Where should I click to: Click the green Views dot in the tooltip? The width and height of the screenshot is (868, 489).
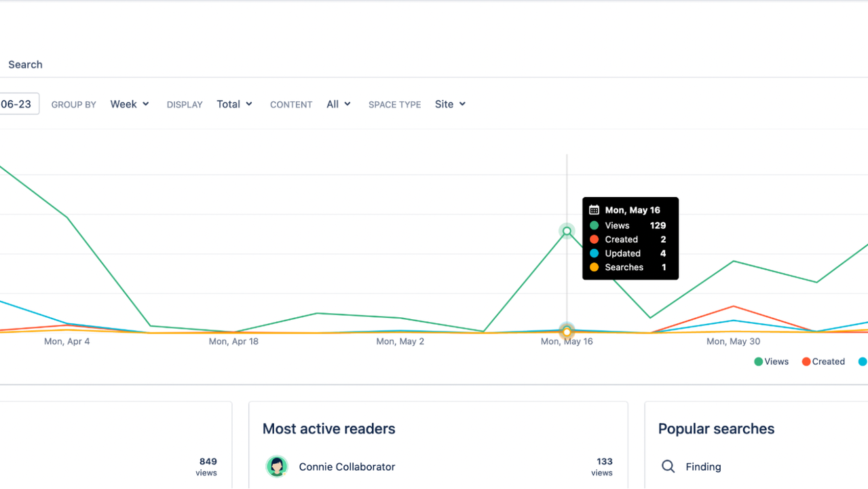(x=594, y=225)
